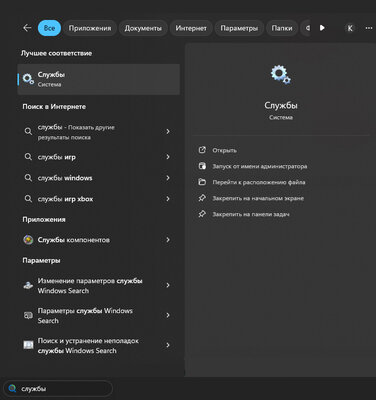Click the 'Службы компонентов' globe icon
The image size is (376, 400).
(x=28, y=240)
